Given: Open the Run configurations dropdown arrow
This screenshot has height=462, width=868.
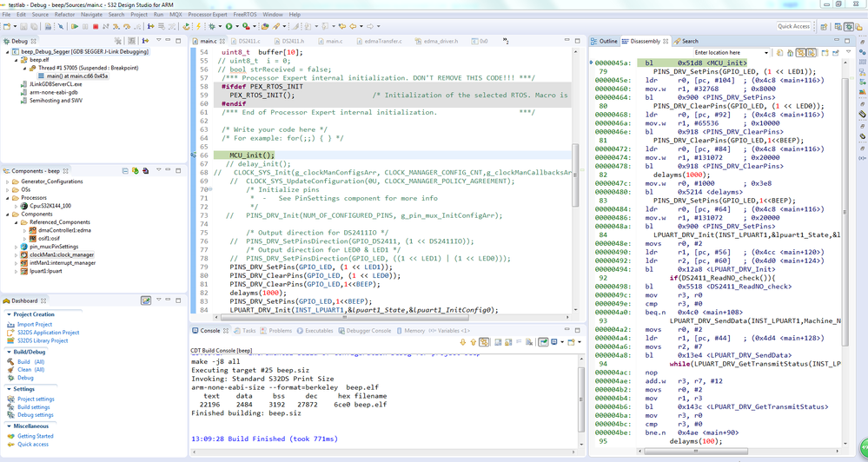Looking at the screenshot, I should tap(237, 26).
